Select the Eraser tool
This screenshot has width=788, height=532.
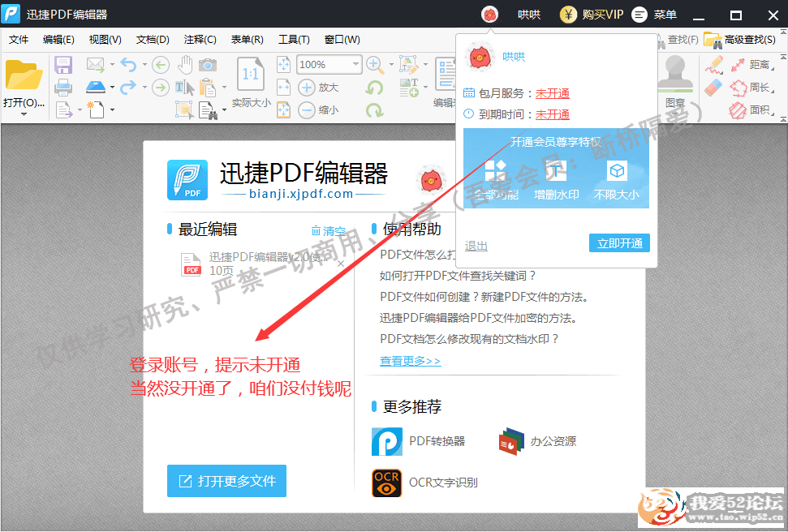tap(713, 88)
